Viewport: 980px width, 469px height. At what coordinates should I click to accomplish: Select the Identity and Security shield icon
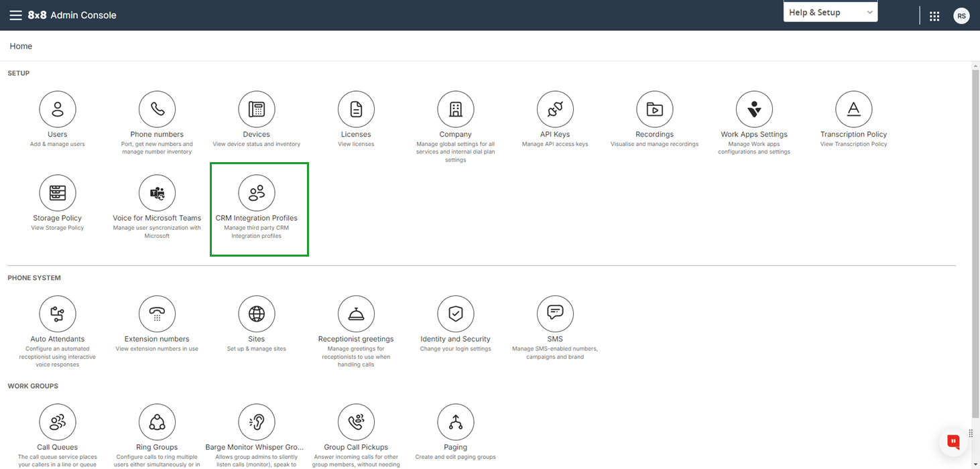point(456,314)
